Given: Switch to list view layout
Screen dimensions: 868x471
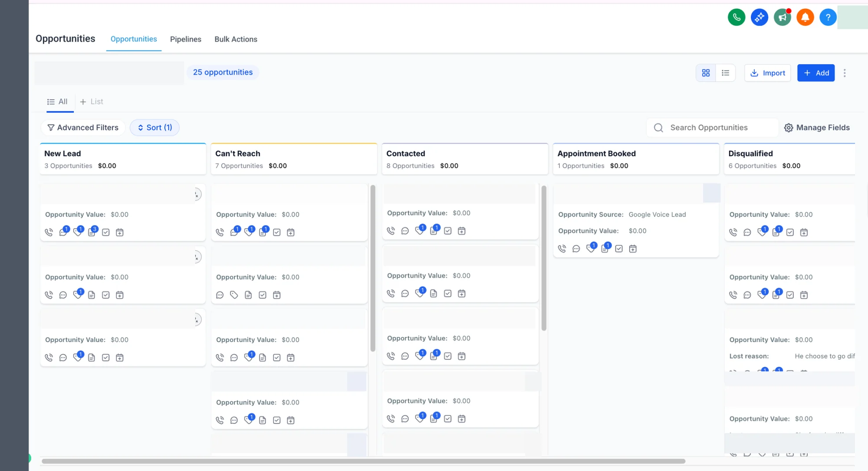Looking at the screenshot, I should [725, 73].
